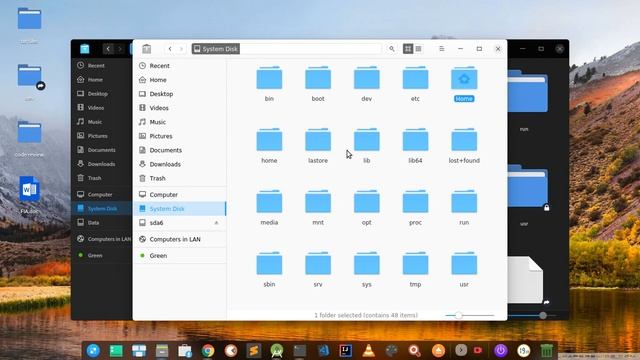Go to Recent in light sidebar
640x360 pixels.
(x=180, y=66)
